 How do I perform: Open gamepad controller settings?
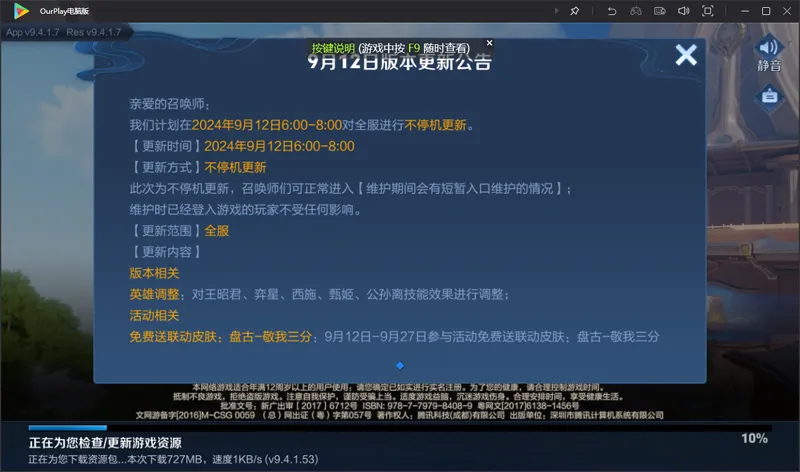click(636, 10)
